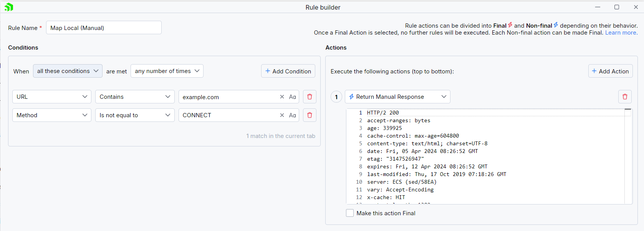Delete the Method condition via trash icon
Screen dimensions: 644x231
tap(310, 115)
